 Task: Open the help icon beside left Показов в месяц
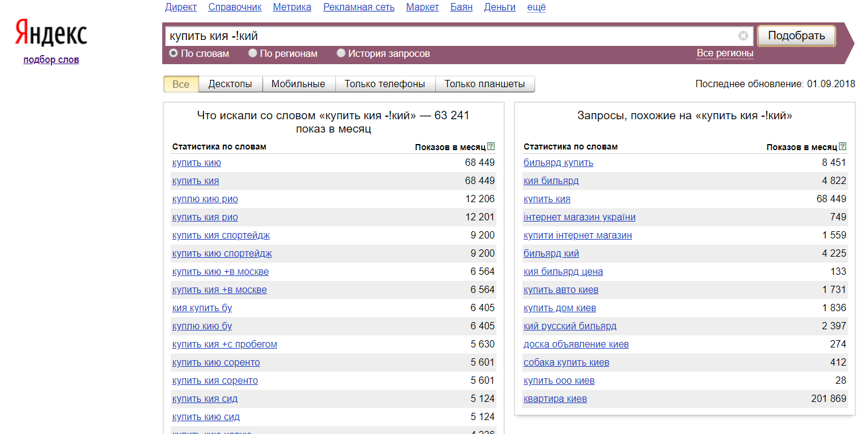point(491,146)
